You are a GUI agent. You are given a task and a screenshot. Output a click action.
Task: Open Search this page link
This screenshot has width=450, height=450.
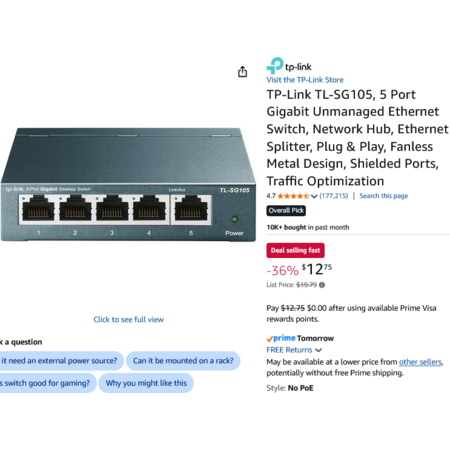pyautogui.click(x=383, y=196)
